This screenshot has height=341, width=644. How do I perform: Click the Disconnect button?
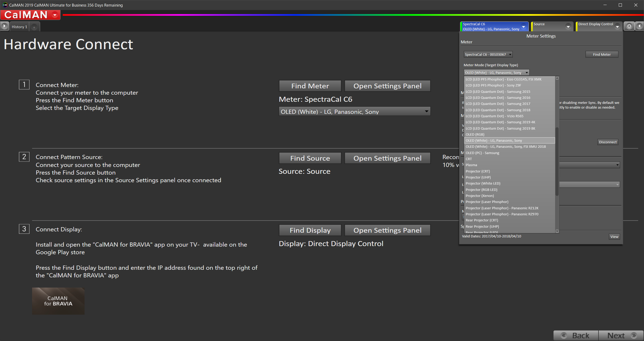[608, 142]
